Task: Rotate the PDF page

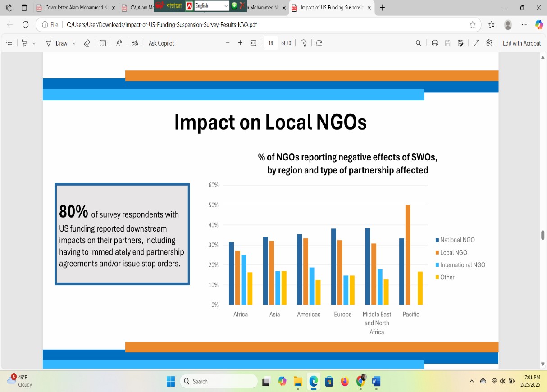Action: tap(304, 43)
